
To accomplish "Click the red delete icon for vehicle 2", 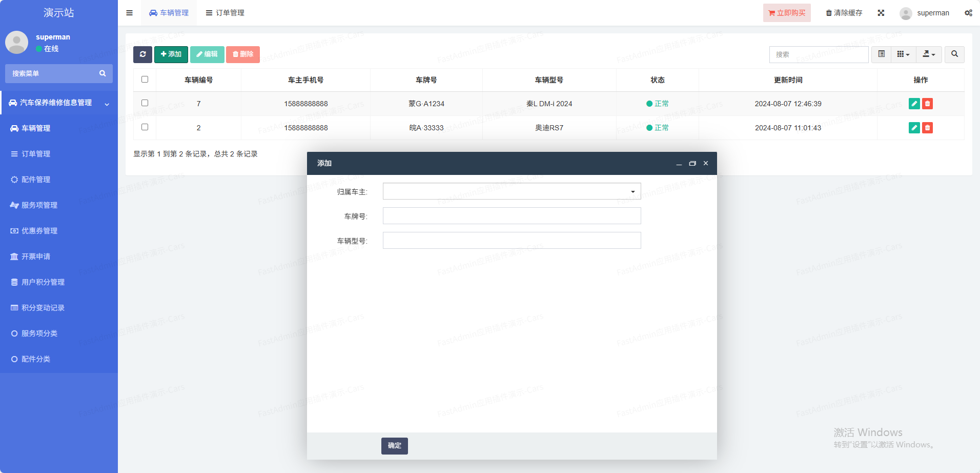I will (x=927, y=128).
